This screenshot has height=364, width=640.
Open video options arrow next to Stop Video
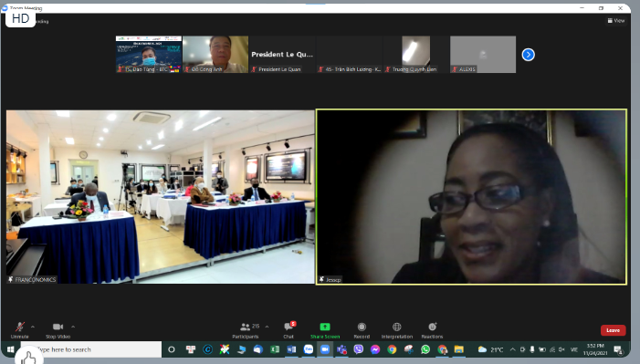click(x=73, y=327)
